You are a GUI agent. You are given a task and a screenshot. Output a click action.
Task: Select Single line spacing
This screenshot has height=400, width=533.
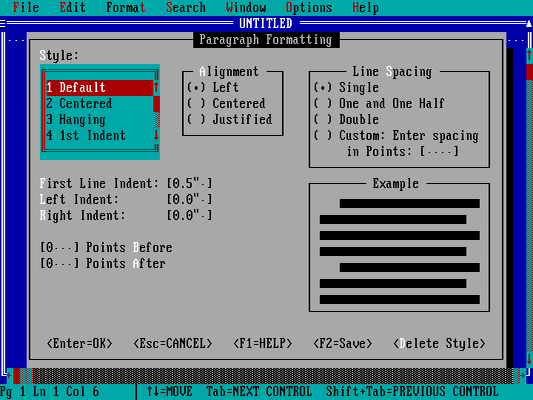tap(346, 87)
